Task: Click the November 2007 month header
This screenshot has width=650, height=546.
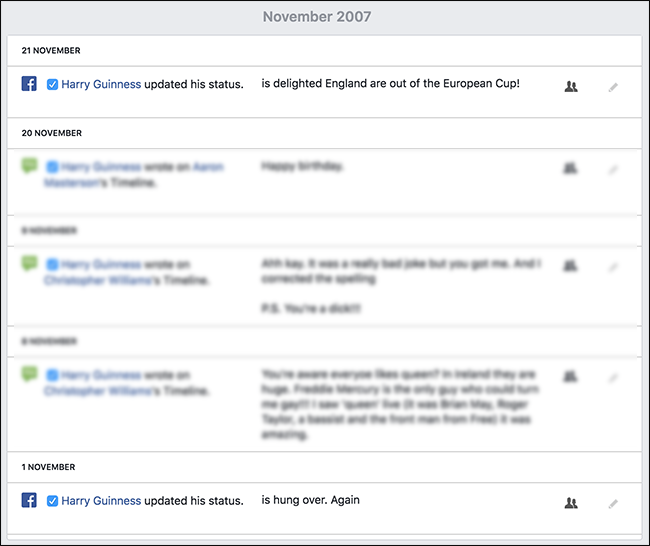Action: pyautogui.click(x=317, y=17)
